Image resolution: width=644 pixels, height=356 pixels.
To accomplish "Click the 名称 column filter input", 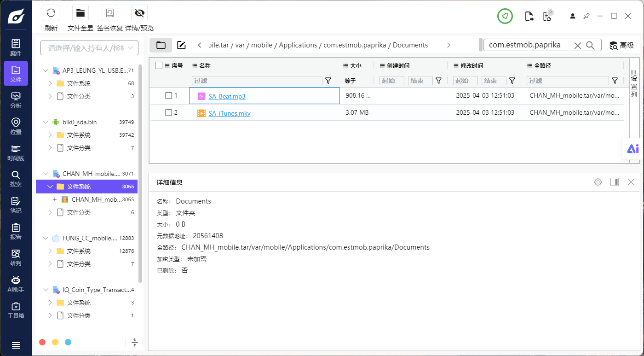I will [x=257, y=81].
